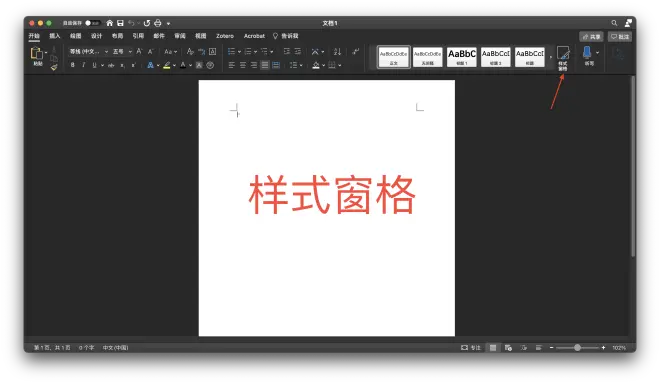660x384 pixels.
Task: Open the font size dropdown (五号)
Action: pyautogui.click(x=130, y=51)
